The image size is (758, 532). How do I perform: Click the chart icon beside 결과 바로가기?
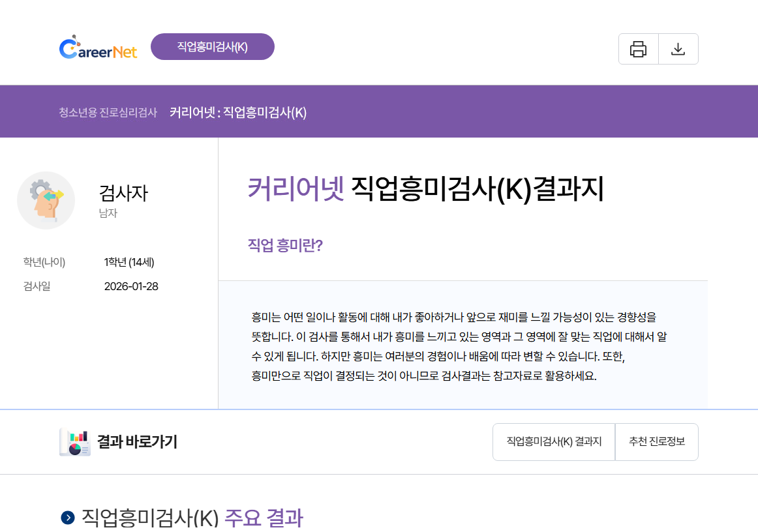pos(75,442)
